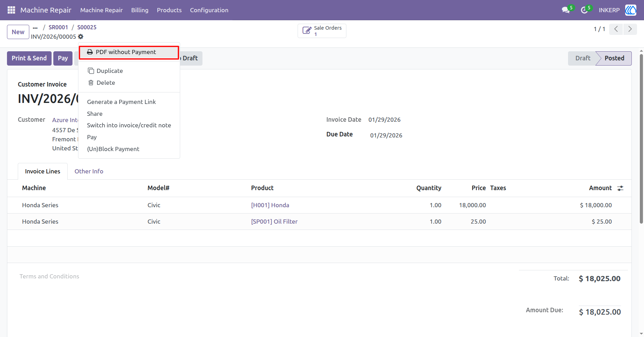Select Duplicate from the action menu
Image resolution: width=644 pixels, height=337 pixels.
coord(129,71)
